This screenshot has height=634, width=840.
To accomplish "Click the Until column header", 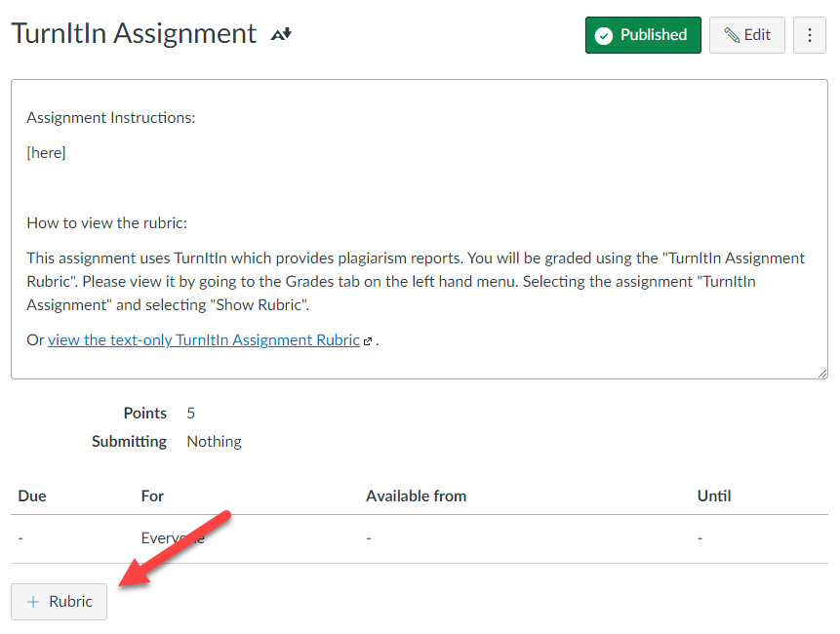I will [714, 495].
